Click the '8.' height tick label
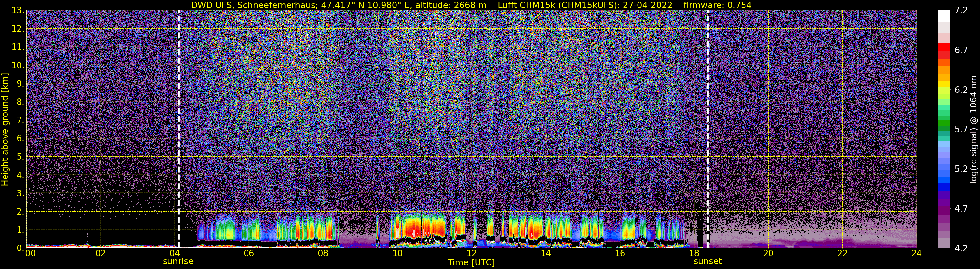The image size is (980, 269). pos(20,102)
